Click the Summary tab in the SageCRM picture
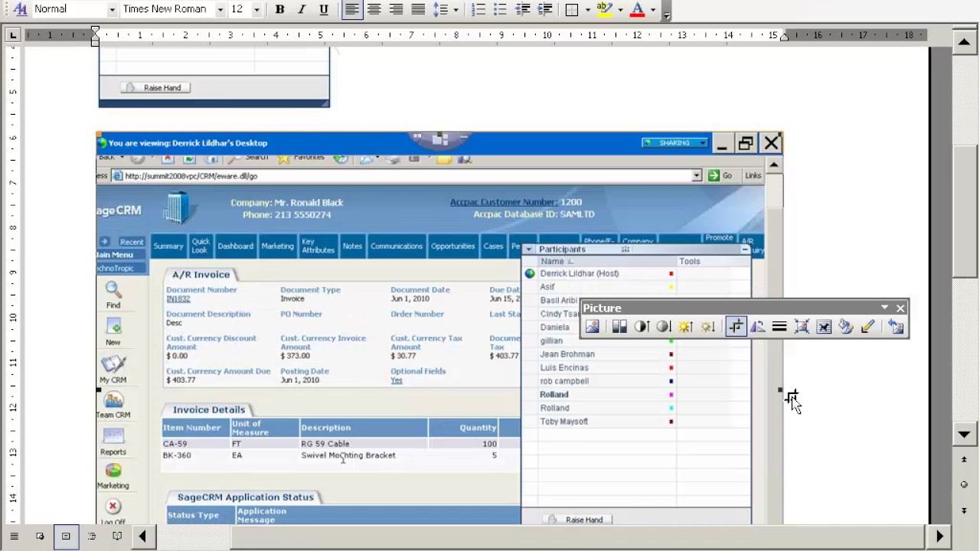980x551 pixels. point(168,246)
